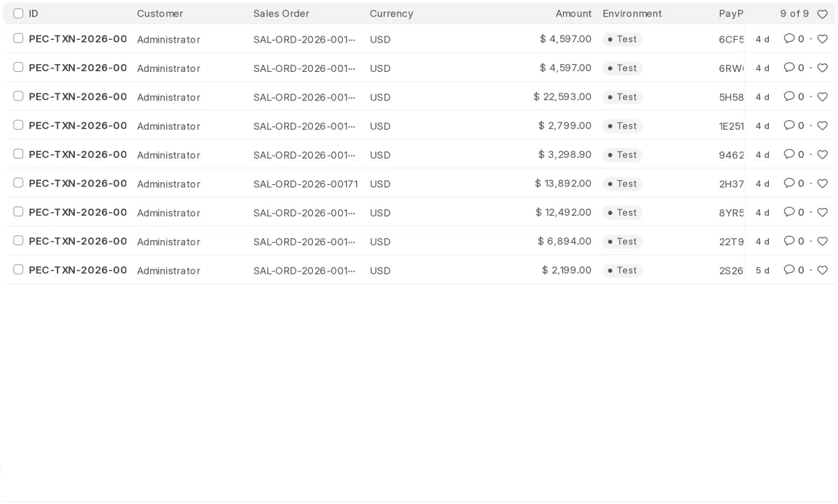
Task: Like the transaction with amount $ 2,199.00
Action: (x=822, y=270)
